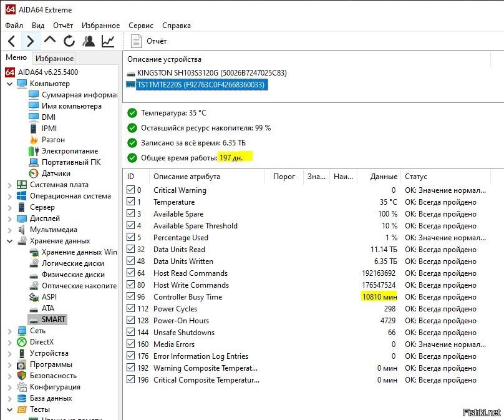Collapse the Хранение данных tree node
This screenshot has width=504, height=420.
[9, 241]
